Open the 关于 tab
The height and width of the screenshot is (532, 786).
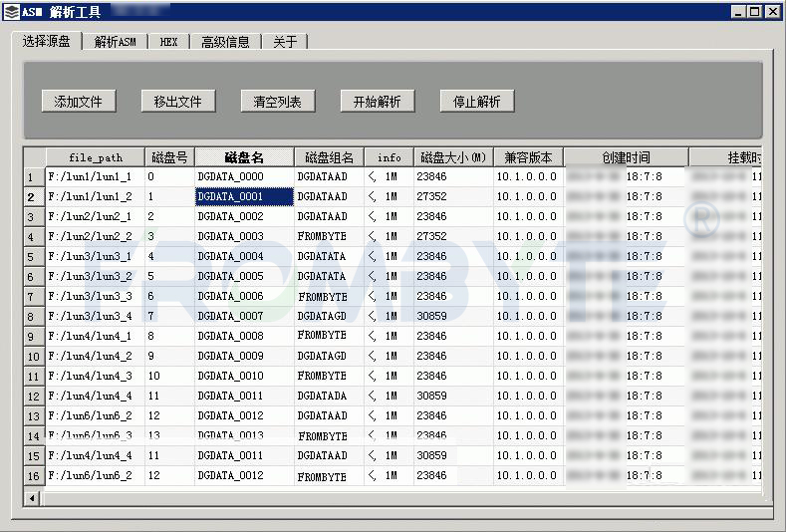[x=284, y=42]
